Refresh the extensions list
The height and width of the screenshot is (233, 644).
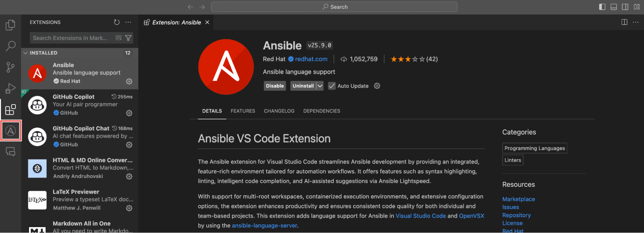pos(117,22)
